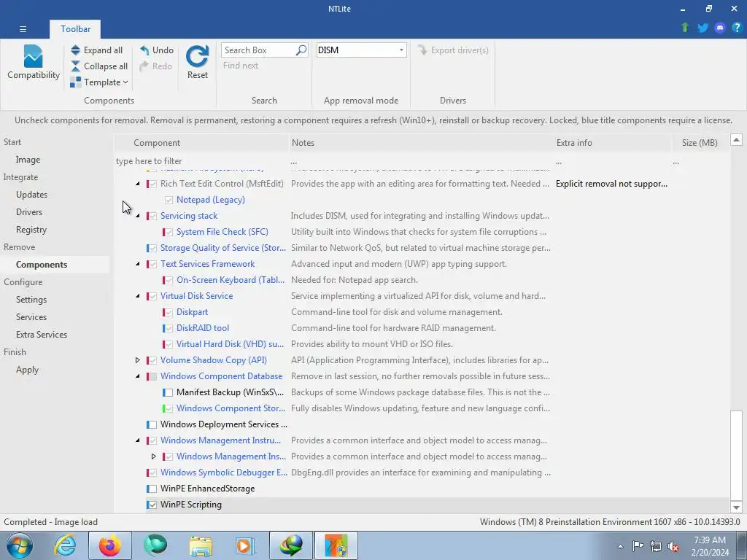
Task: Go to the Image page
Action: pyautogui.click(x=28, y=160)
